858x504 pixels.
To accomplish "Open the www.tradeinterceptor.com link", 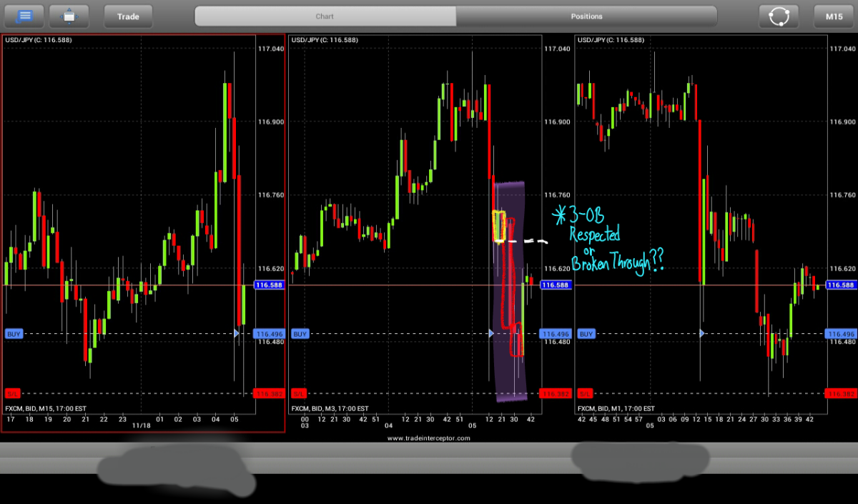I will point(429,438).
